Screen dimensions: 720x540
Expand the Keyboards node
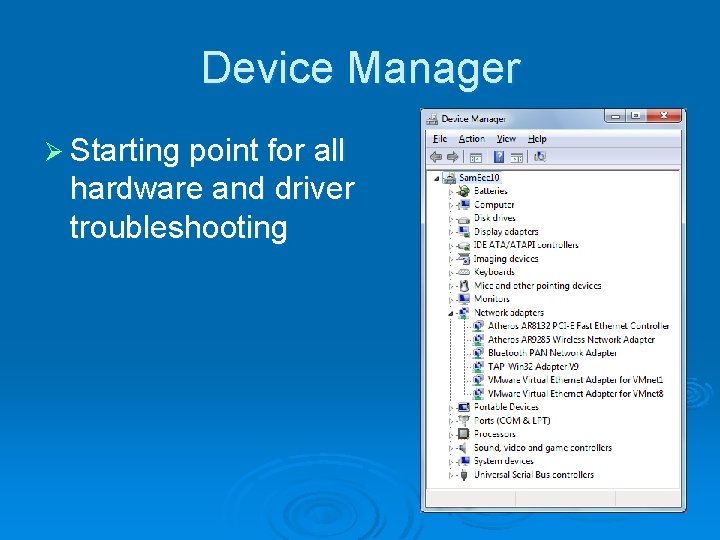coord(450,273)
